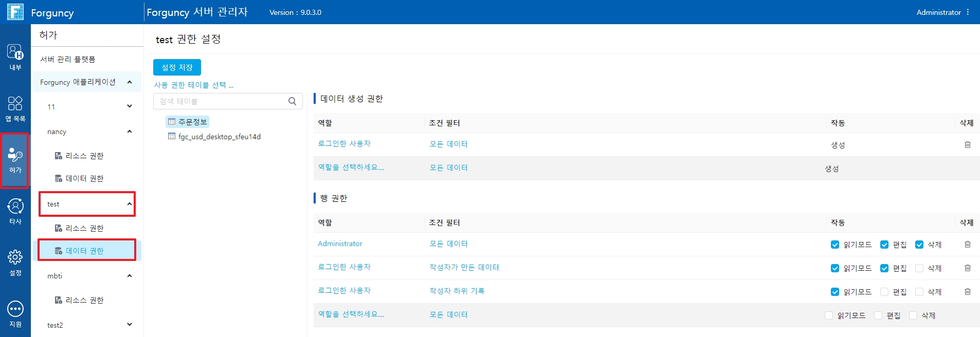
Task: Click the Administrator menu dots icon
Action: point(968,12)
